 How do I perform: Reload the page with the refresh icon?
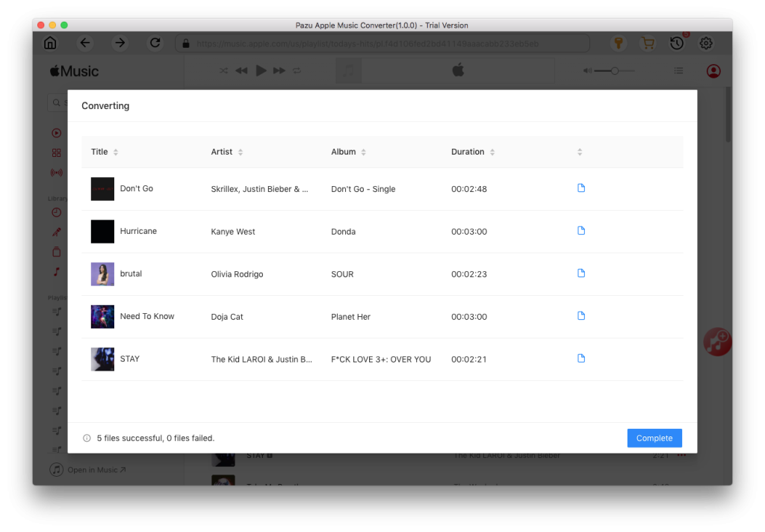click(155, 43)
